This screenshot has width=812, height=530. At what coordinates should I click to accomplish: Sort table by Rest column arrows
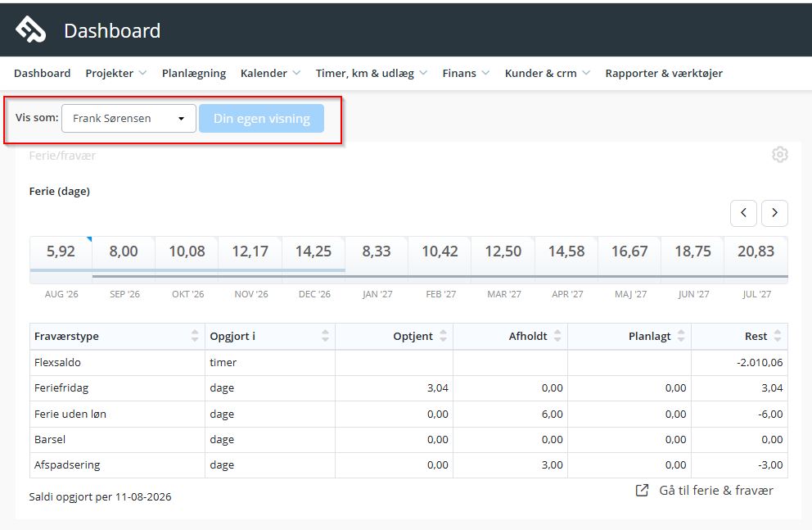point(778,336)
